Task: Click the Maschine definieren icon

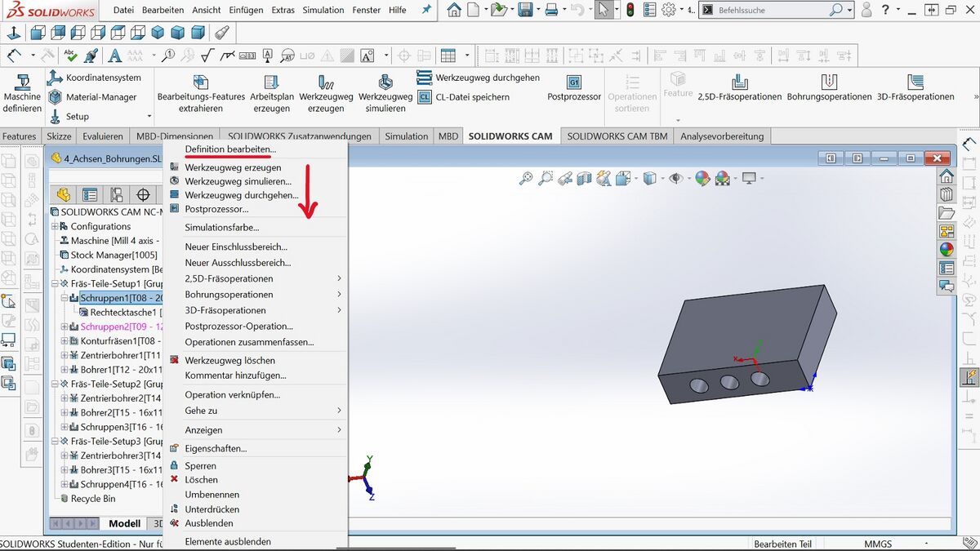Action: click(x=22, y=82)
